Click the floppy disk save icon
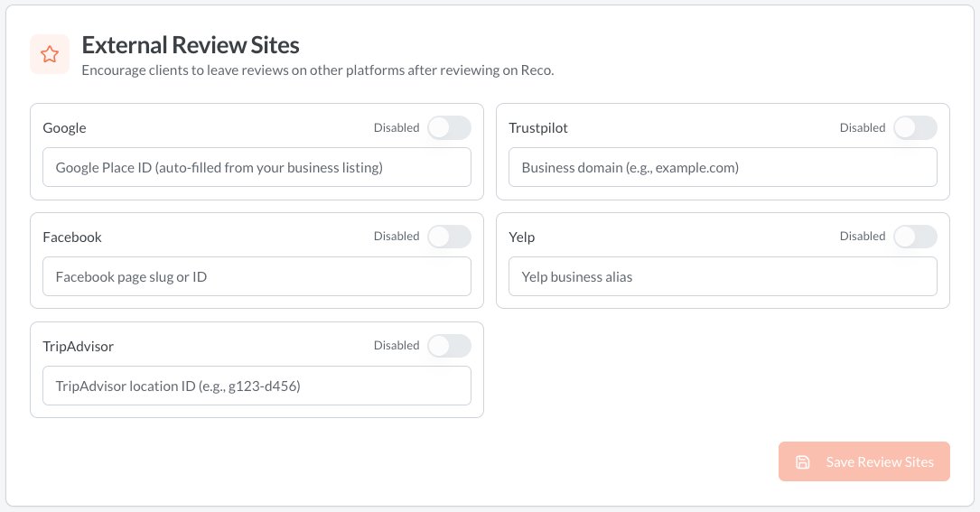Viewport: 980px width, 512px height. [802, 462]
